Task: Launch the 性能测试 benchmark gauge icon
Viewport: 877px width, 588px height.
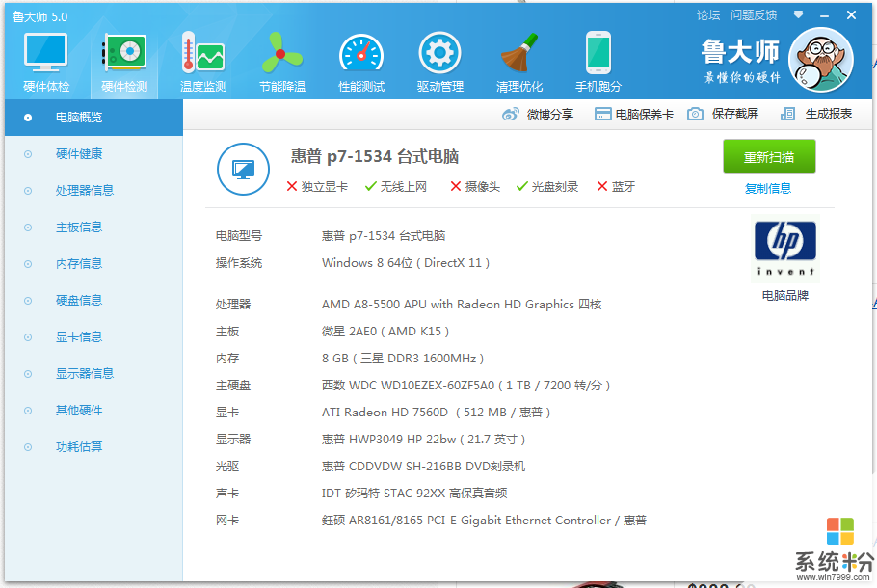Action: pyautogui.click(x=361, y=62)
